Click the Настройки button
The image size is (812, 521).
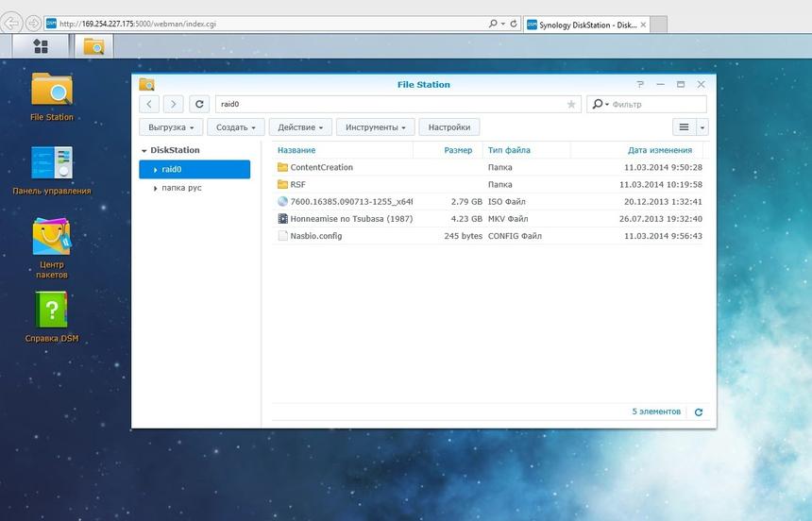point(449,126)
